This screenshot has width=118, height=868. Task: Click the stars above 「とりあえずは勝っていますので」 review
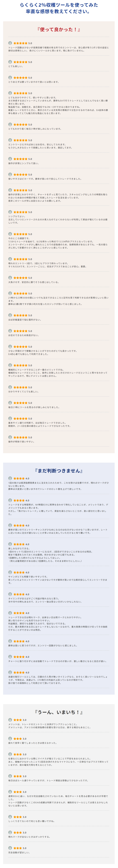21,78
